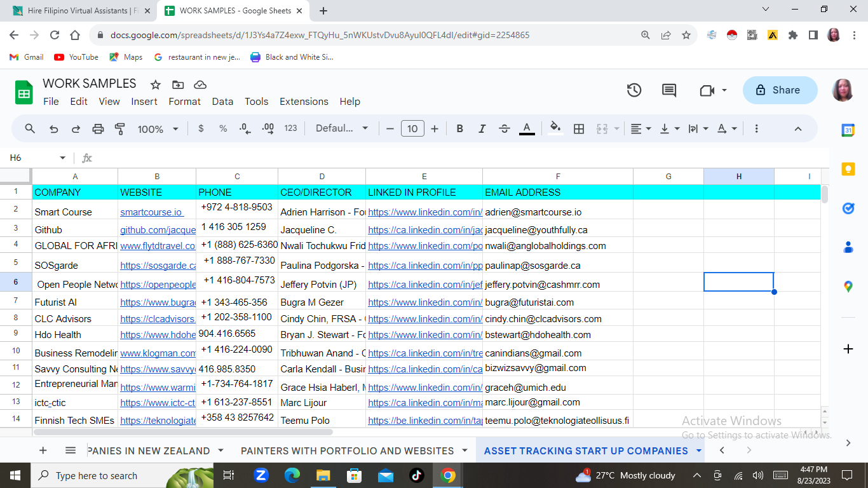Open the more formats 123 menu
The image size is (868, 488).
click(291, 128)
